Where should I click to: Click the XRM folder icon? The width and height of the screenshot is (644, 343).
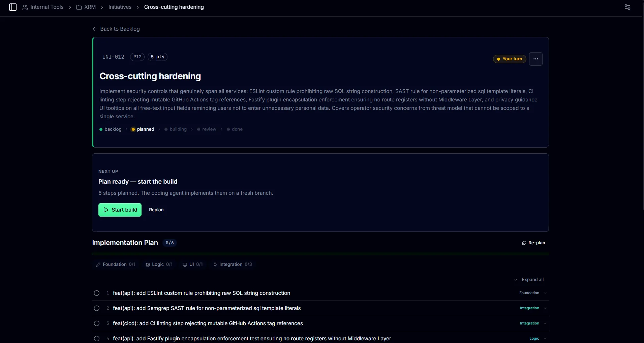[79, 7]
